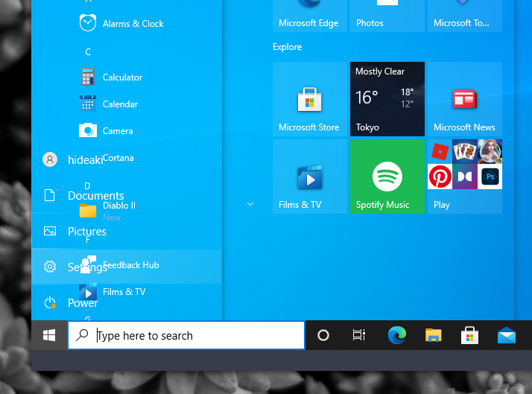Open the Films & TV tile
The height and width of the screenshot is (394, 532).
(x=310, y=177)
